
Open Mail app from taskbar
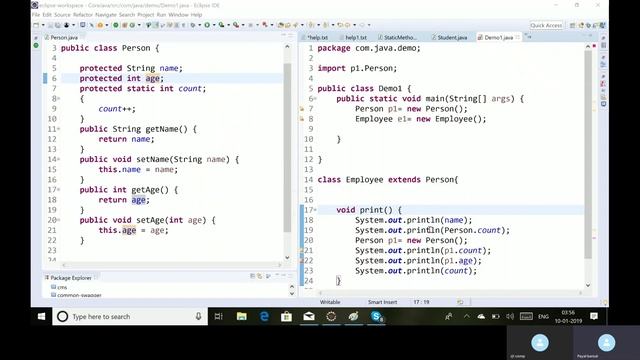[309, 316]
